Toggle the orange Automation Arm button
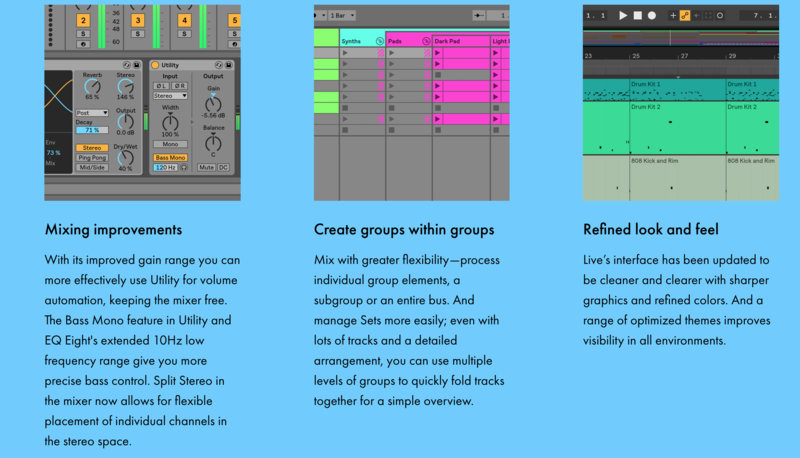800x458 pixels. pos(685,16)
